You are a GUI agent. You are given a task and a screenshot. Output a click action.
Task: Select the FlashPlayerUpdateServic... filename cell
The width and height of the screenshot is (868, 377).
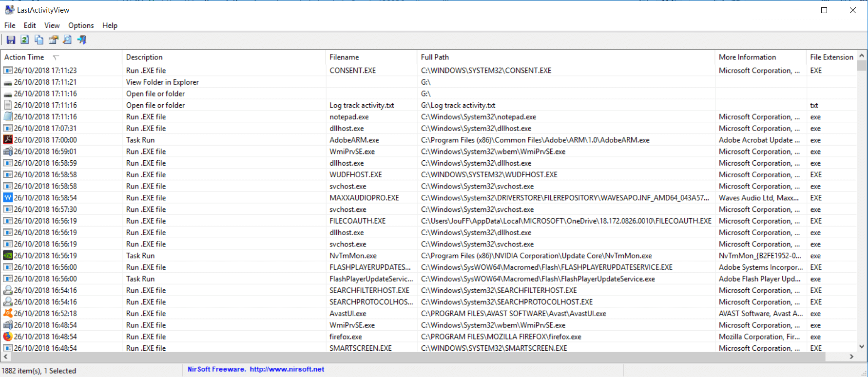click(371, 279)
